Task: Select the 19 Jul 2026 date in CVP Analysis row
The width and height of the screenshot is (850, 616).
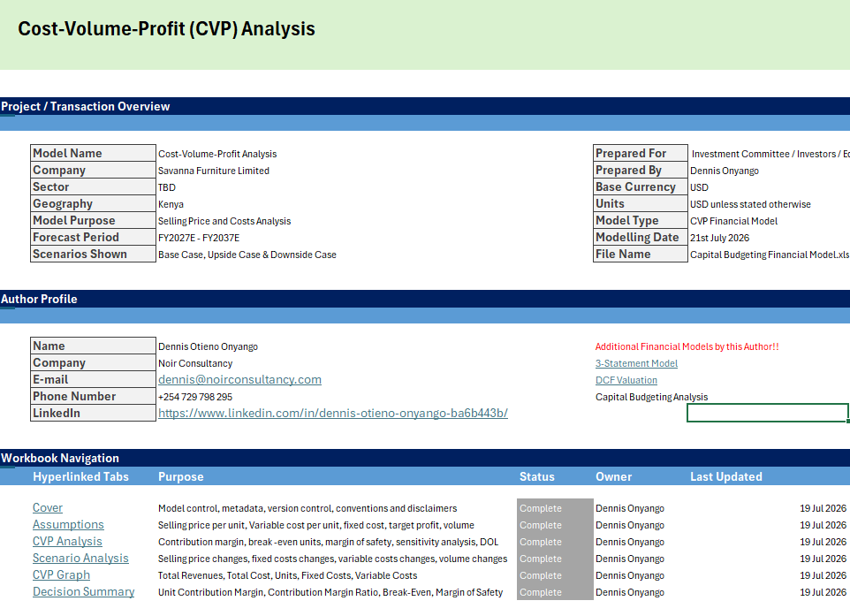Action: (823, 542)
